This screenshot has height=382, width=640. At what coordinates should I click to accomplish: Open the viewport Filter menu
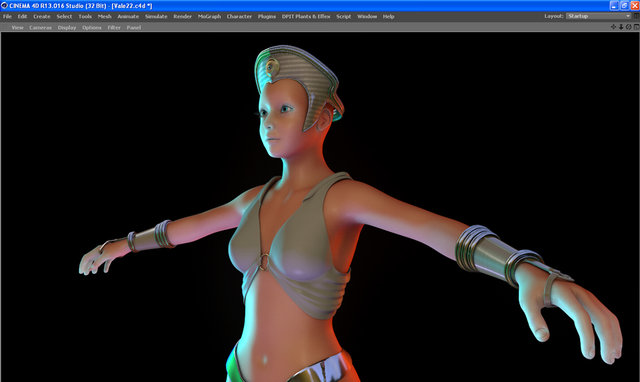(x=114, y=27)
